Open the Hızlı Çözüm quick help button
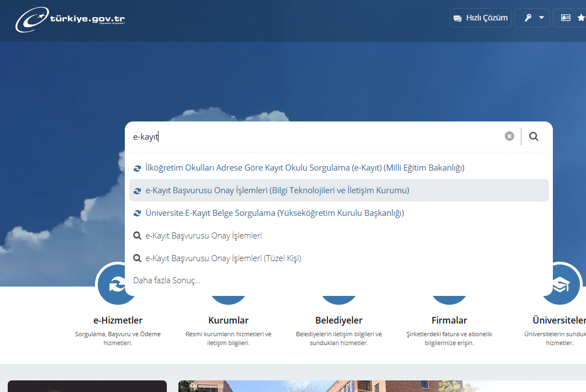Viewport: 586px width, 392px height. coord(481,18)
